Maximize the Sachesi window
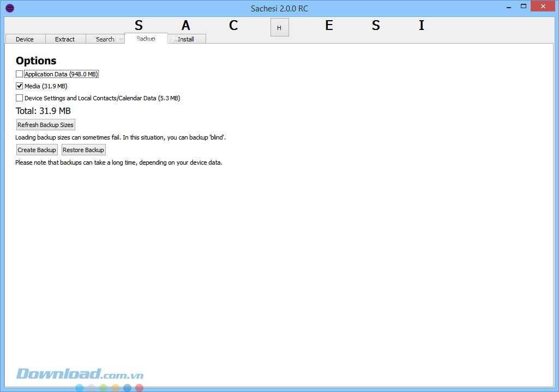The height and width of the screenshot is (392, 559). click(x=524, y=7)
